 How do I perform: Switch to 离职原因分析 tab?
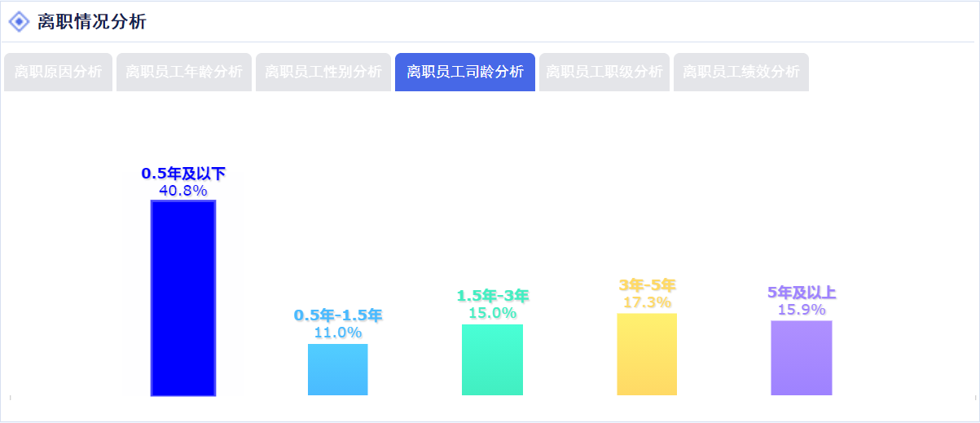(x=58, y=72)
